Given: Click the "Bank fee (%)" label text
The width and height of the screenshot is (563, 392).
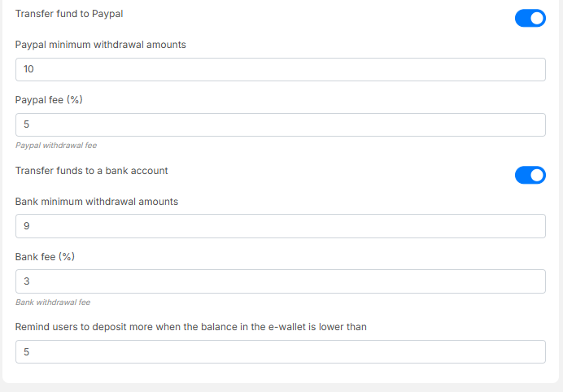Looking at the screenshot, I should 45,257.
